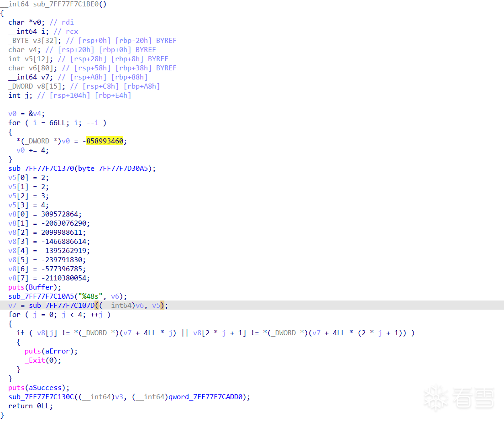Click the char v6[80] declaration
Image resolution: width=504 pixels, height=422 pixels.
coord(33,68)
